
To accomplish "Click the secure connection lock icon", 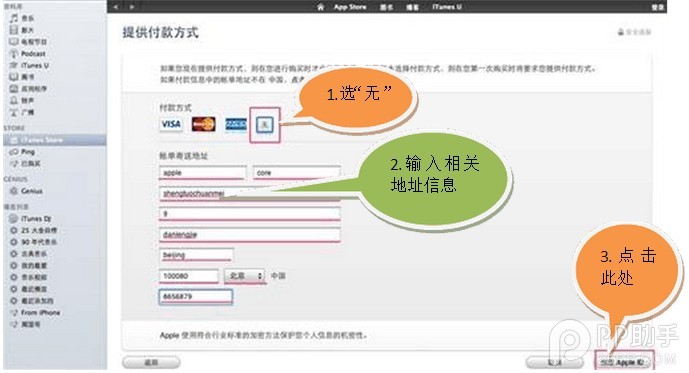I will 621,32.
